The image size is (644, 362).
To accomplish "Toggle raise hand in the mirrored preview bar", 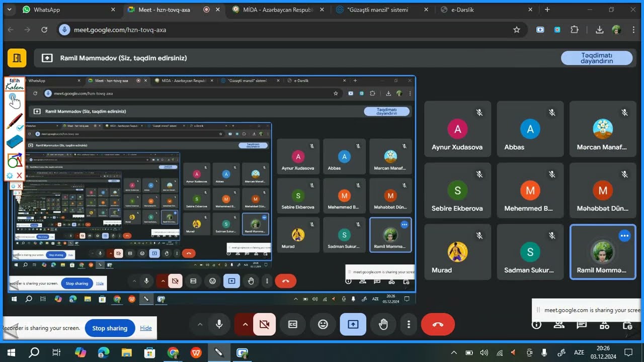I will point(251,281).
